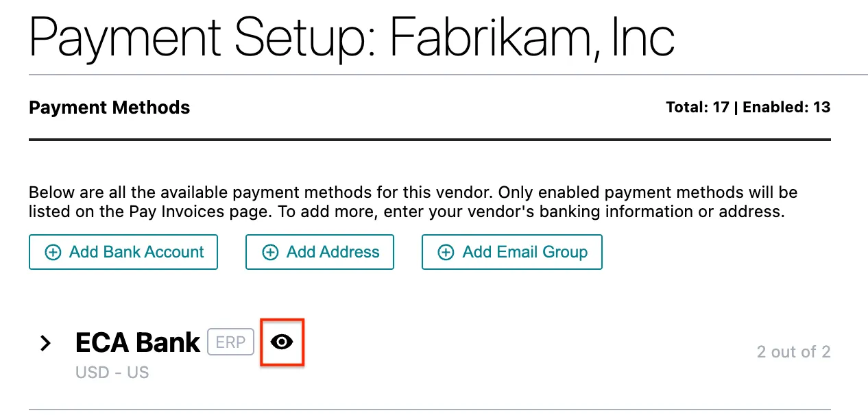Click the 'Total: 17' summary text
The height and width of the screenshot is (415, 868).
(x=697, y=108)
